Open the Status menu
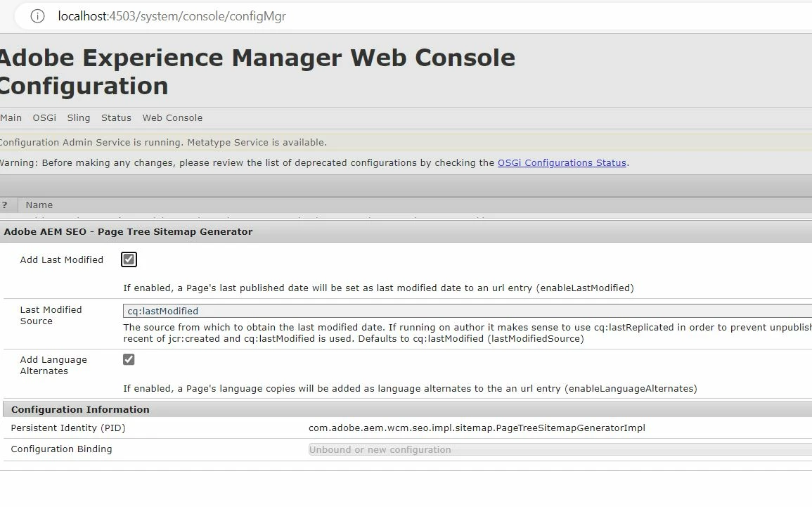The width and height of the screenshot is (812, 507). pyautogui.click(x=116, y=117)
